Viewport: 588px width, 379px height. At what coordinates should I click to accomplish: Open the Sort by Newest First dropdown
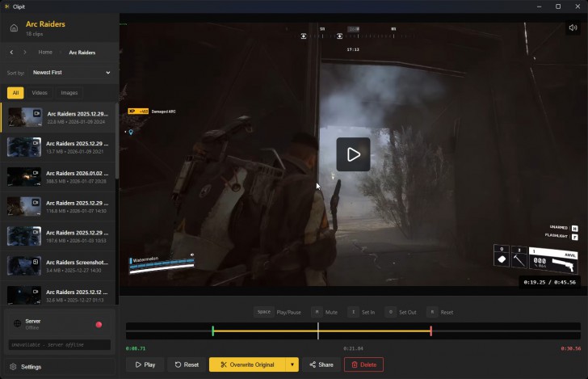pos(71,73)
